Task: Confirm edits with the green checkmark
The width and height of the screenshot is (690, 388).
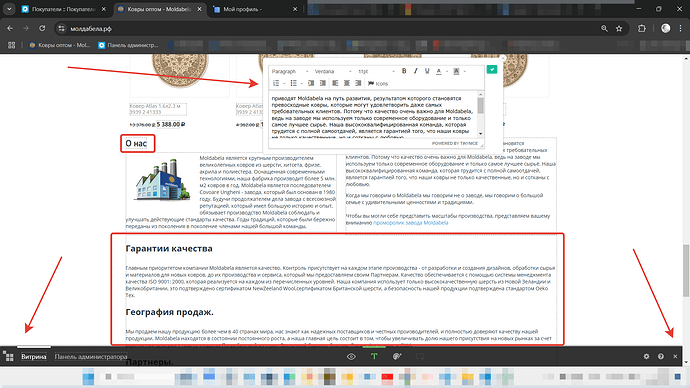Action: coord(492,70)
